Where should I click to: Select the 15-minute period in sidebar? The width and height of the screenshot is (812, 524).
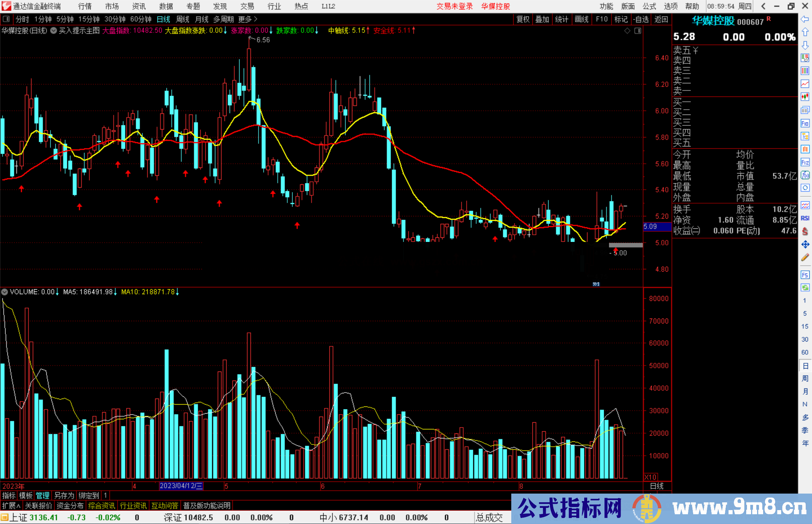pos(804,326)
